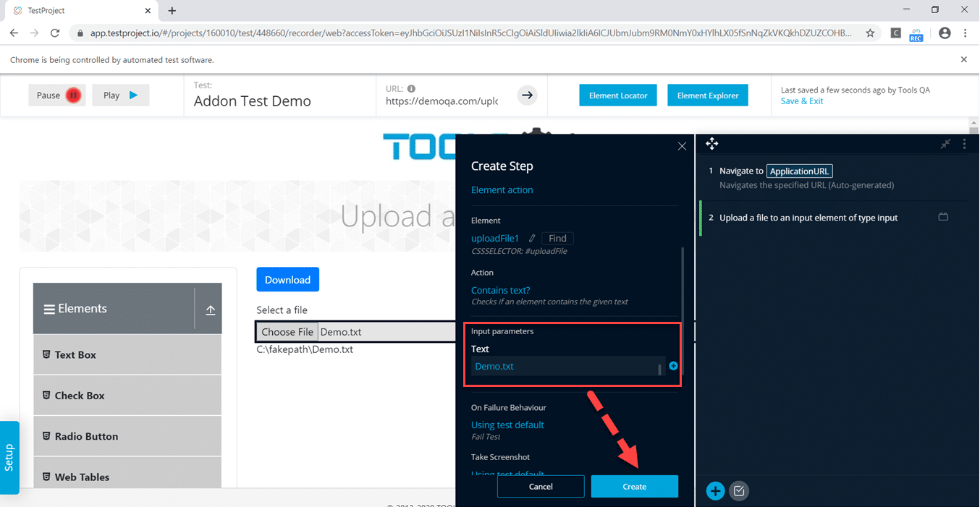Open the REC extension icon

[x=916, y=34]
